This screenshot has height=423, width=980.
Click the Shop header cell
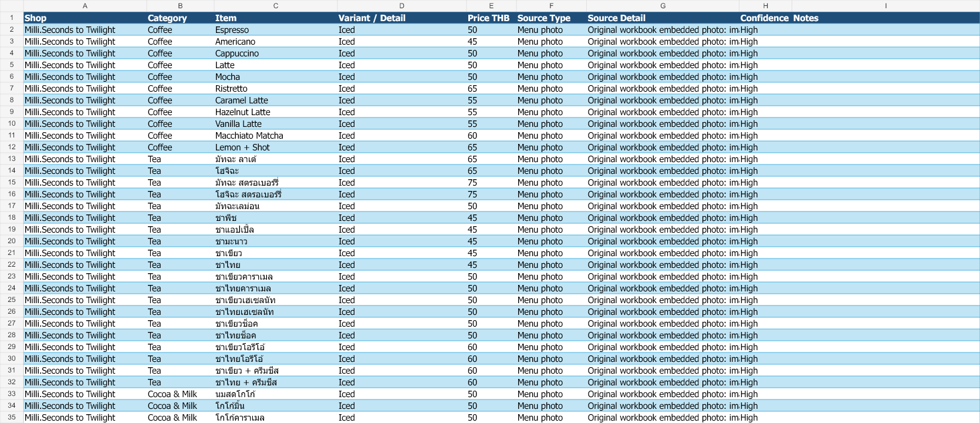tap(85, 18)
